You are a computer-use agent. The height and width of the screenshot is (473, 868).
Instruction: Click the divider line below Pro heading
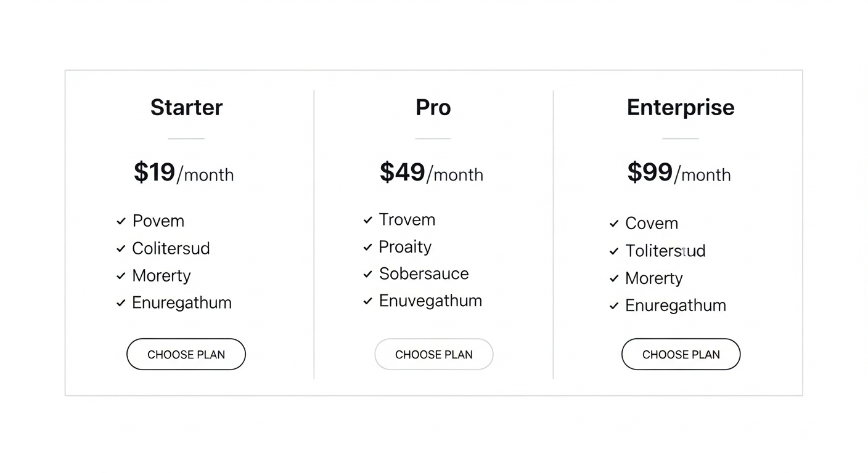433,139
